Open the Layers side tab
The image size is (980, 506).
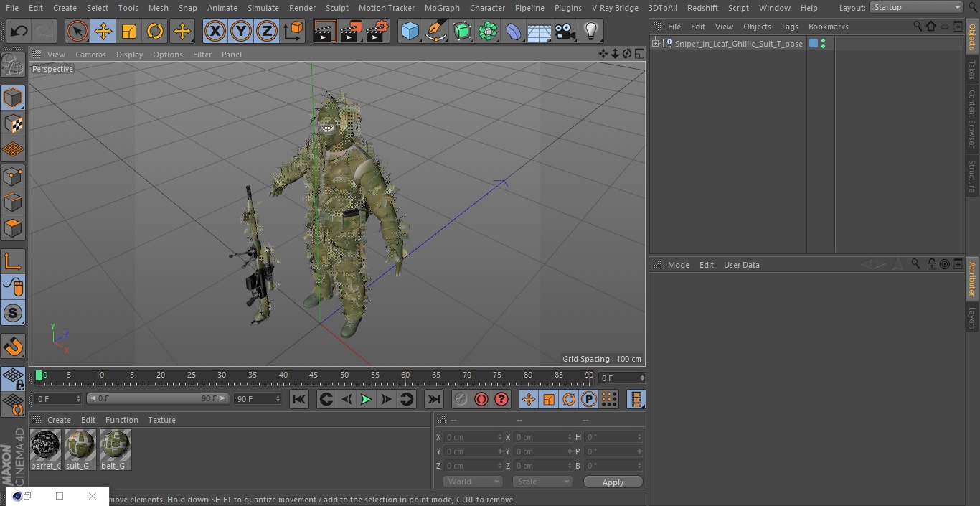tap(972, 317)
